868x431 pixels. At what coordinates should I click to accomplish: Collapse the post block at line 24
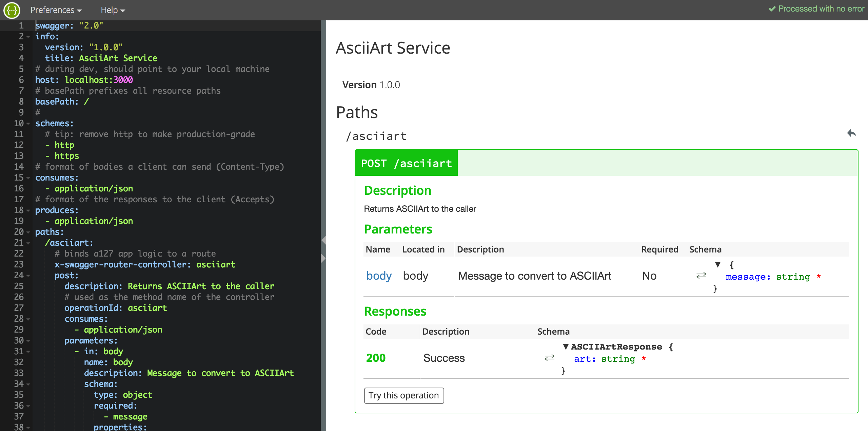tap(28, 276)
